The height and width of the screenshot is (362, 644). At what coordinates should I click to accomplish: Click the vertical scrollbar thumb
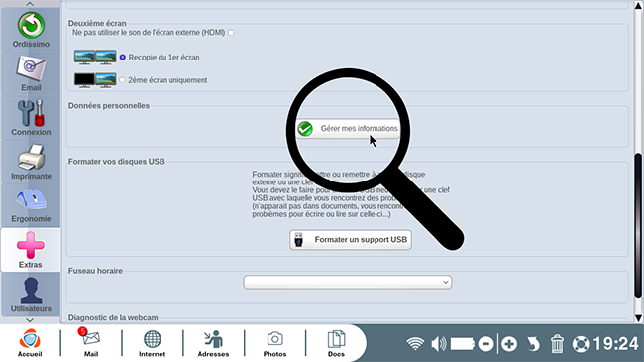click(638, 225)
